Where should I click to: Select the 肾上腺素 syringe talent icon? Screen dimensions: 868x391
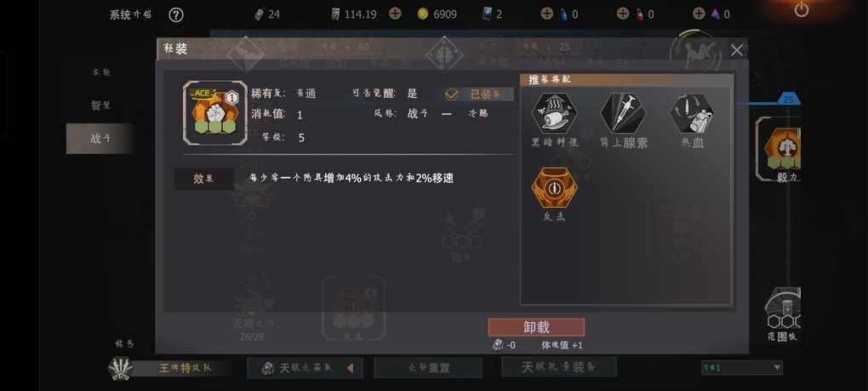click(x=623, y=113)
